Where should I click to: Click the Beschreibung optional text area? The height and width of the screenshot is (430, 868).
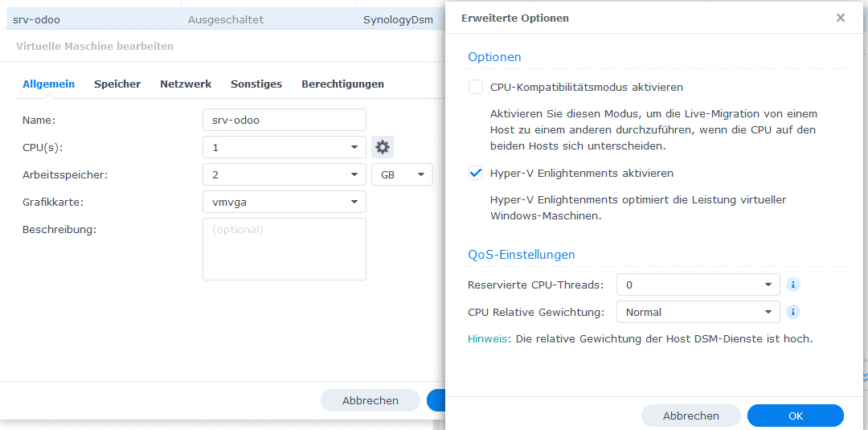click(285, 249)
